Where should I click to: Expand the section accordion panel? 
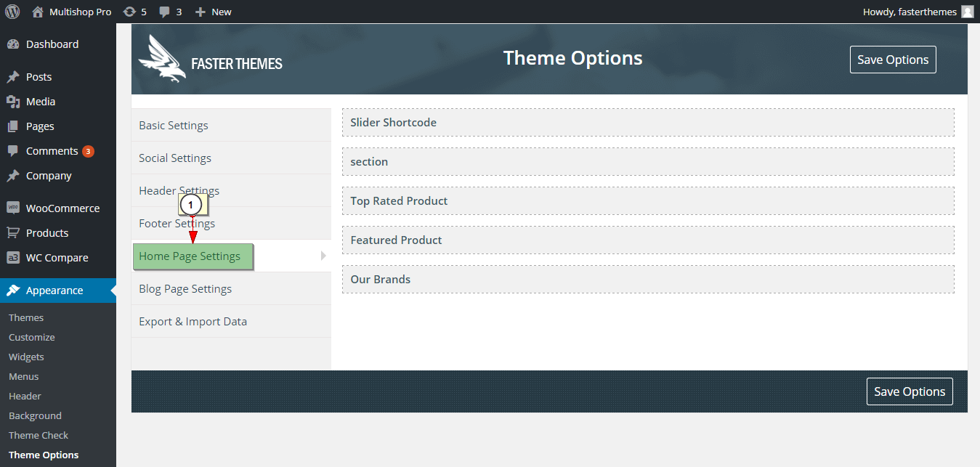(648, 162)
